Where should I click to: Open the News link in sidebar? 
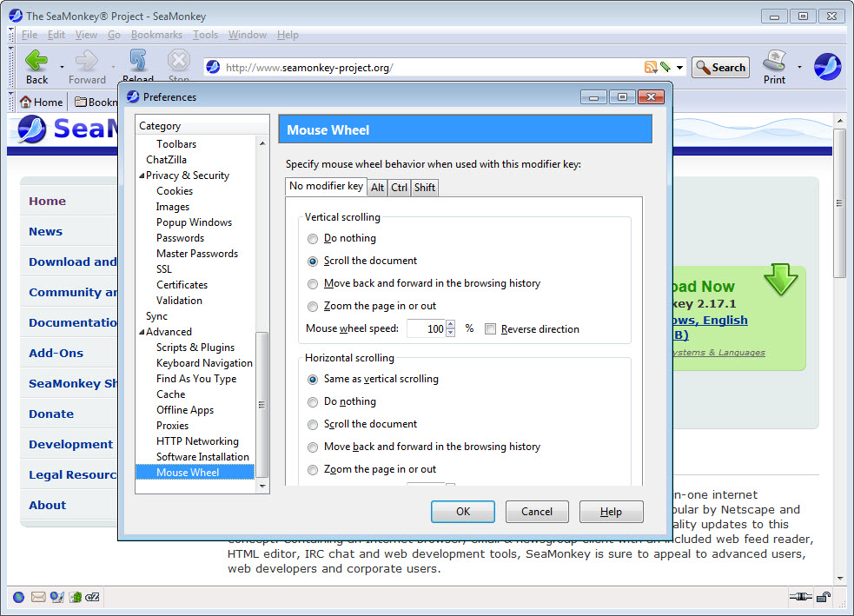46,231
